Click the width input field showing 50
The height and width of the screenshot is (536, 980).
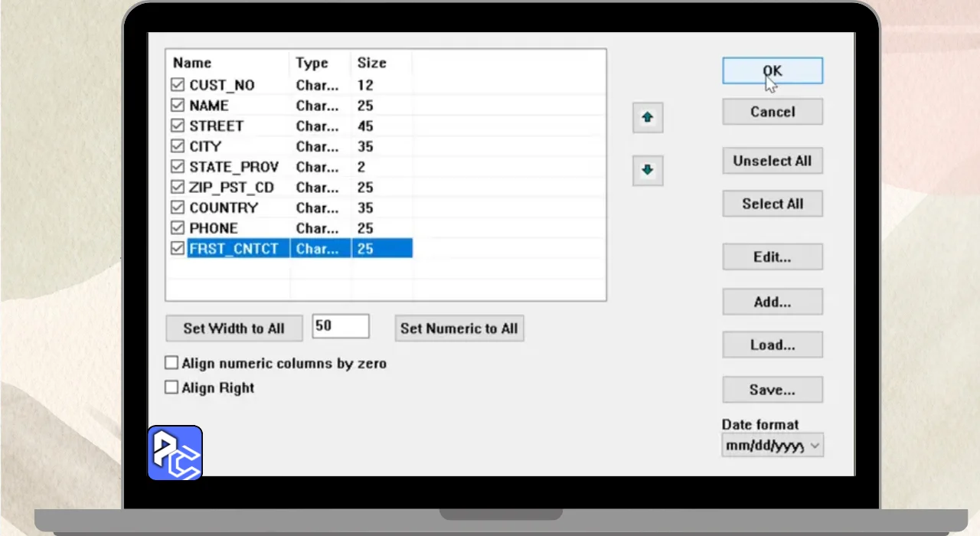(341, 326)
